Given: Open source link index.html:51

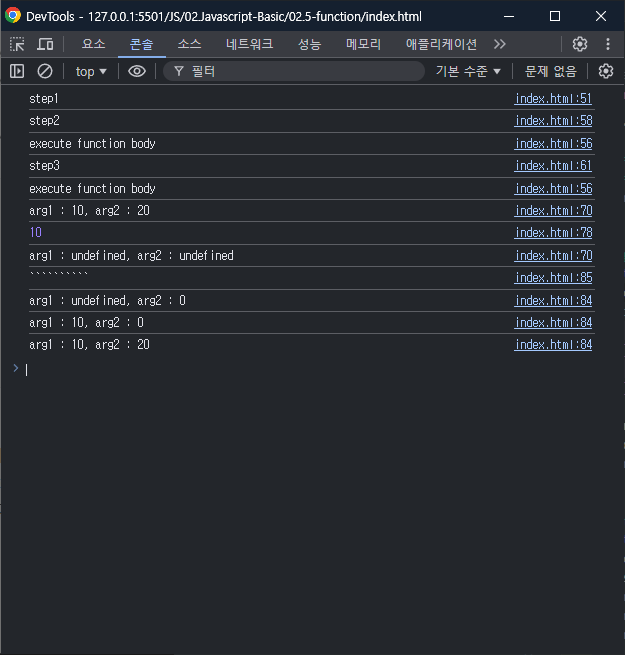Looking at the screenshot, I should (553, 99).
